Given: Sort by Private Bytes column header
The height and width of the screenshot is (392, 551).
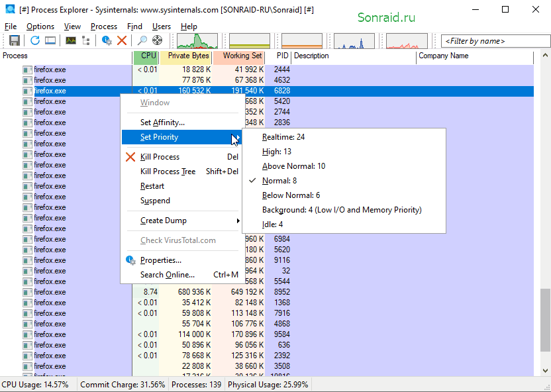Looking at the screenshot, I should coord(185,56).
